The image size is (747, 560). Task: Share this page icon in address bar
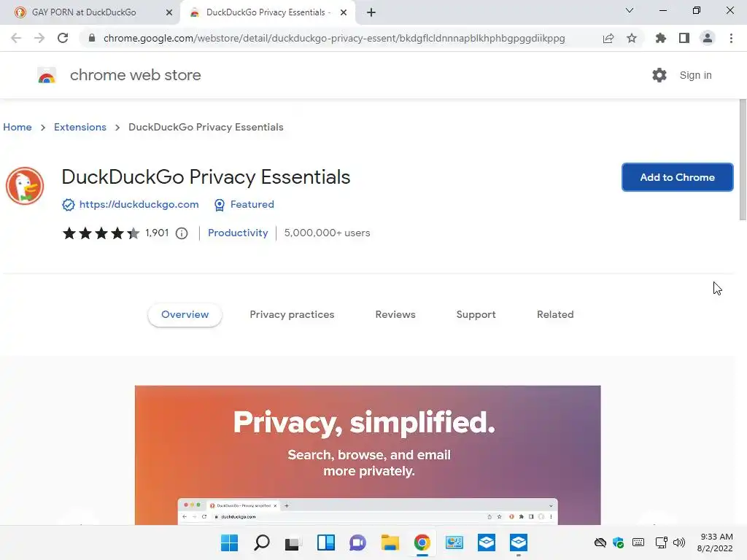pyautogui.click(x=608, y=38)
